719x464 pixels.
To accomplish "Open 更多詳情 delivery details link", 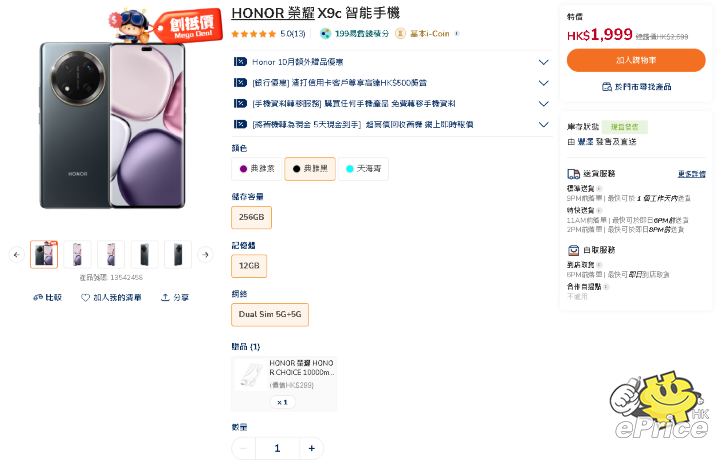I will (x=691, y=174).
